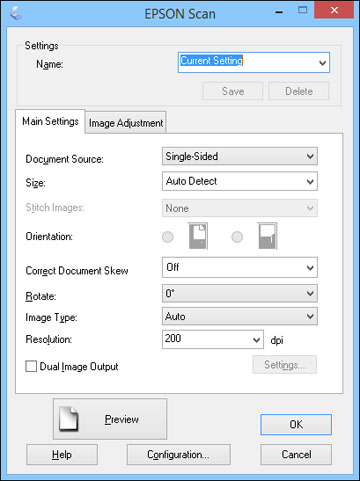Open the Stitch Images dropdown
The width and height of the screenshot is (360, 481).
(240, 208)
